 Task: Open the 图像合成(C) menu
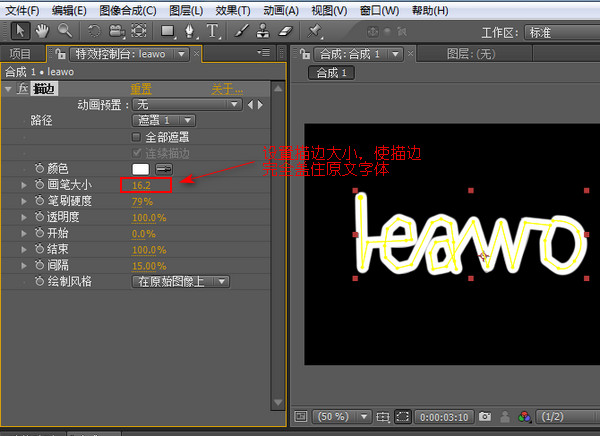click(x=128, y=10)
